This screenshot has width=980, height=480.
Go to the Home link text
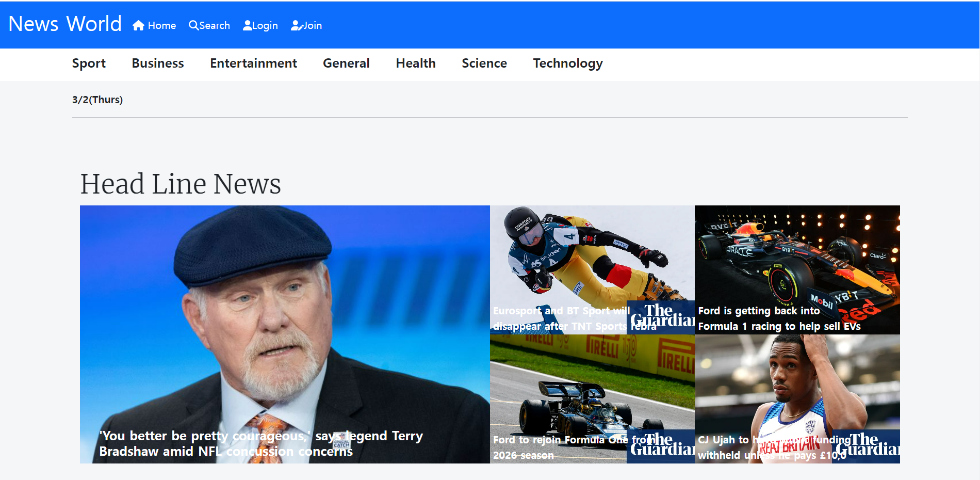click(x=162, y=25)
